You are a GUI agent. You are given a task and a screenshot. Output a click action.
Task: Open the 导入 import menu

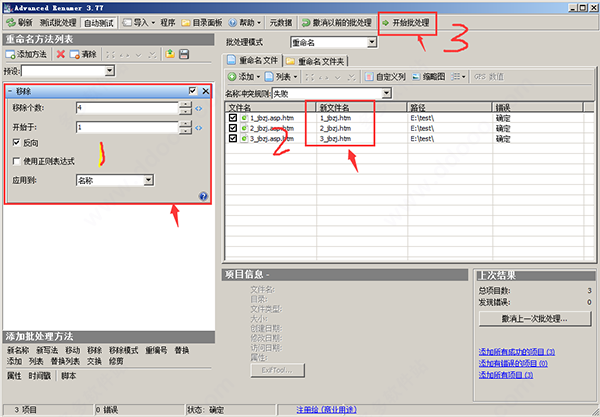tap(138, 23)
